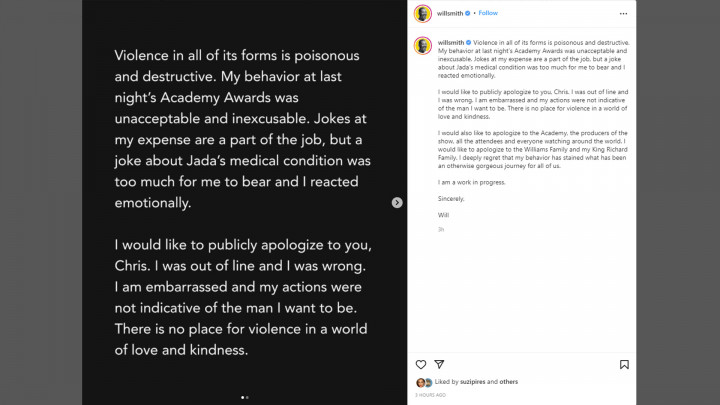Click the 3 HOURS AGO timestamp
Viewport: 720px width, 405px height.
pyautogui.click(x=428, y=396)
